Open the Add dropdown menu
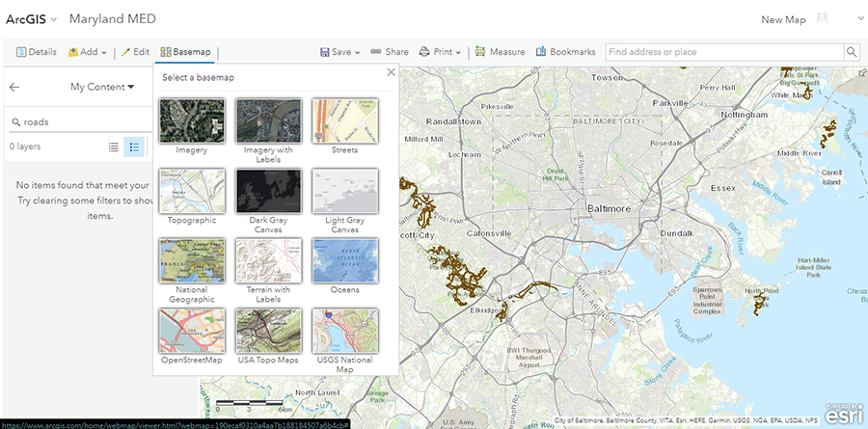The height and width of the screenshot is (429, 868). pyautogui.click(x=88, y=52)
